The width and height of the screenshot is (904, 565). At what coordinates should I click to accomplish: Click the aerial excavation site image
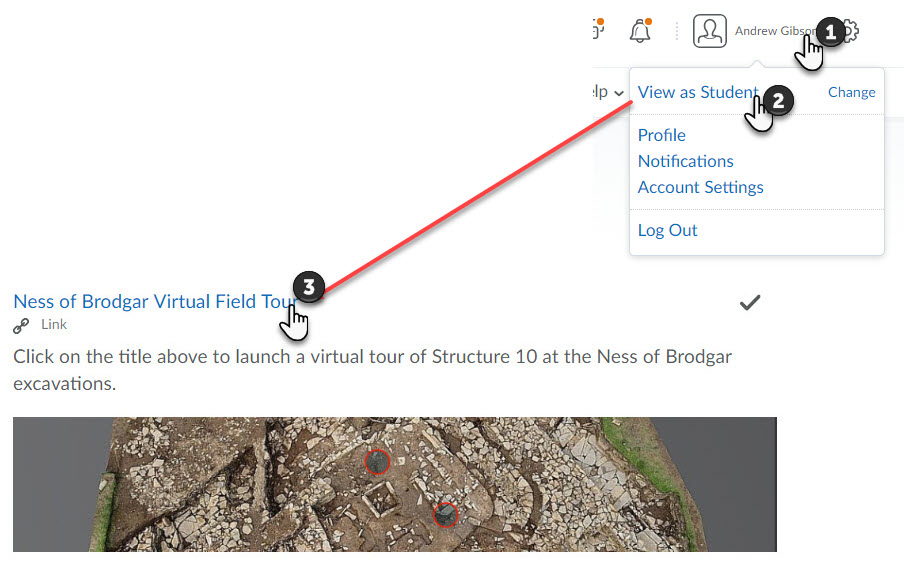395,484
